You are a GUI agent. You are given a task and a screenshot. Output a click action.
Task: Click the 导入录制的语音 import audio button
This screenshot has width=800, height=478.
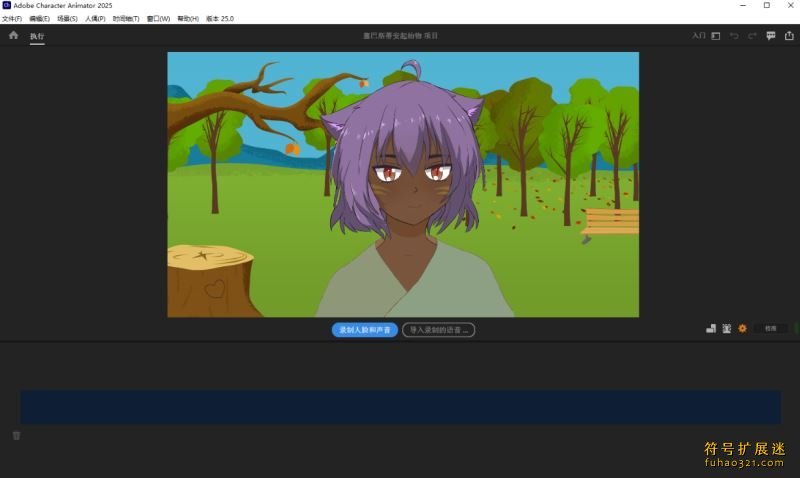(x=439, y=330)
